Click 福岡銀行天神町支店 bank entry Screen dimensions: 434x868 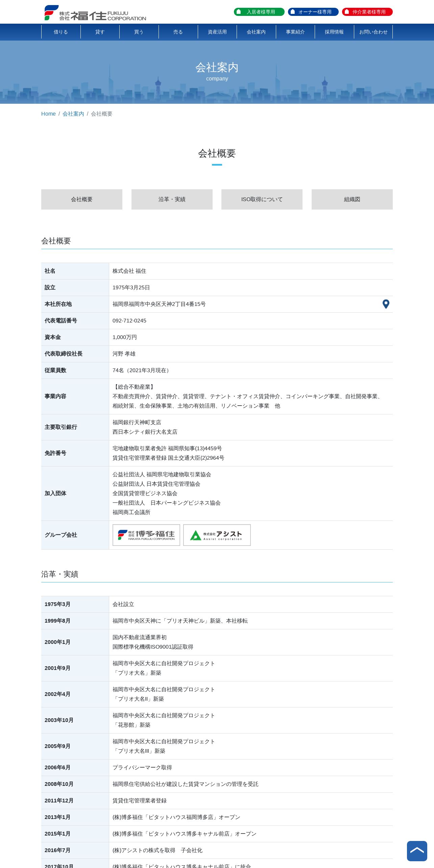pos(137,422)
